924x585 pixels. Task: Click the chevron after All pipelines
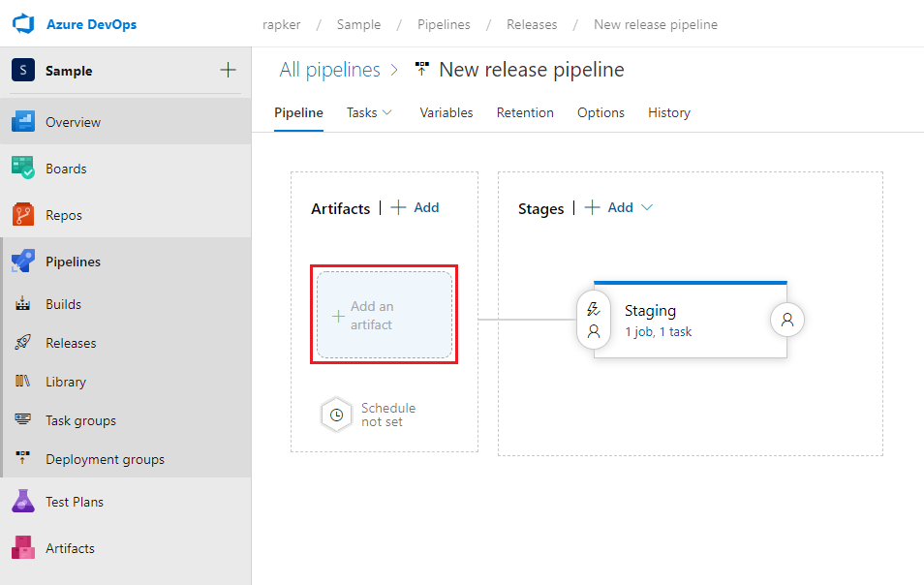pos(394,70)
